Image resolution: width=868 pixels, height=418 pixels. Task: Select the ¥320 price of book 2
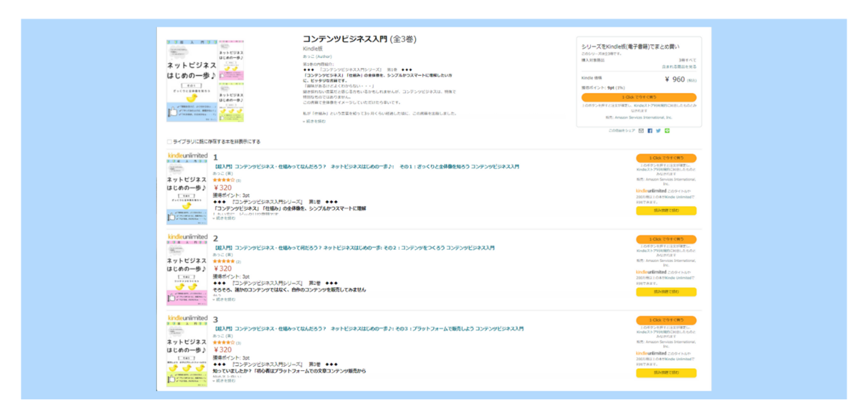223,268
